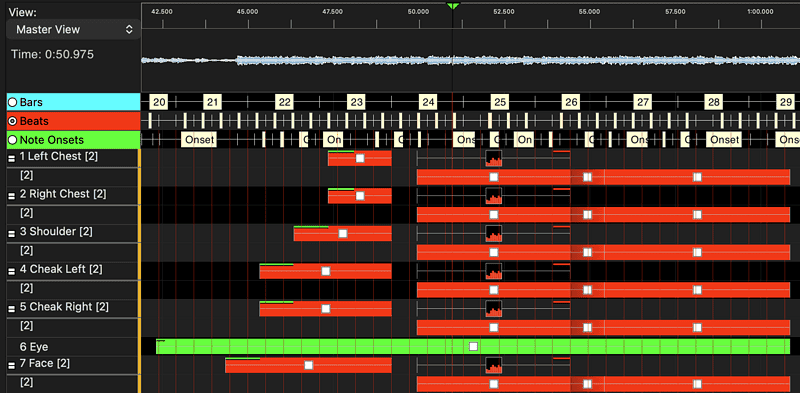
Task: Select bar 22 timing mark
Action: tap(285, 102)
